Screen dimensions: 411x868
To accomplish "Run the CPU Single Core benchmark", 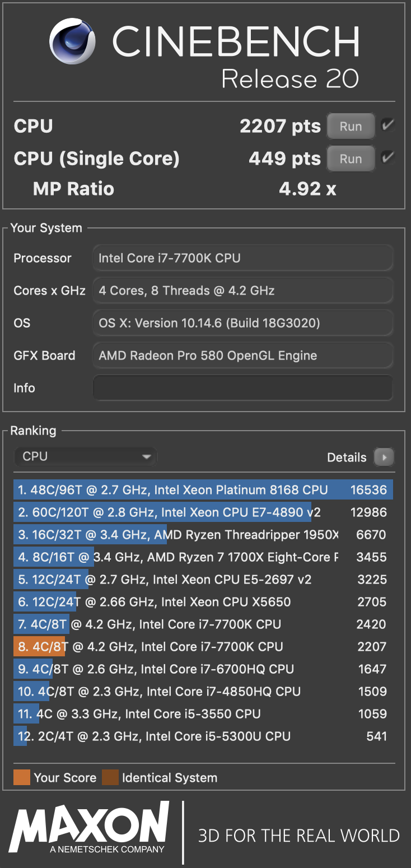I will tap(351, 159).
